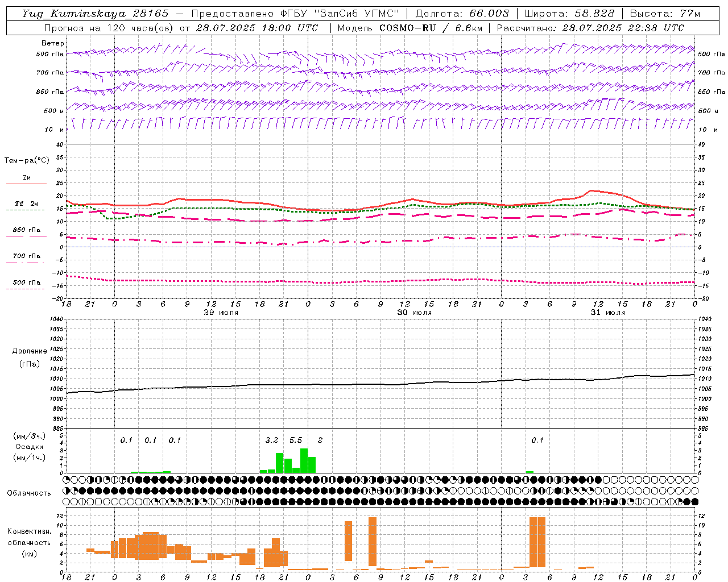Click the "700 гПа" temperature legend label
The height and width of the screenshot is (582, 728).
pyautogui.click(x=26, y=256)
